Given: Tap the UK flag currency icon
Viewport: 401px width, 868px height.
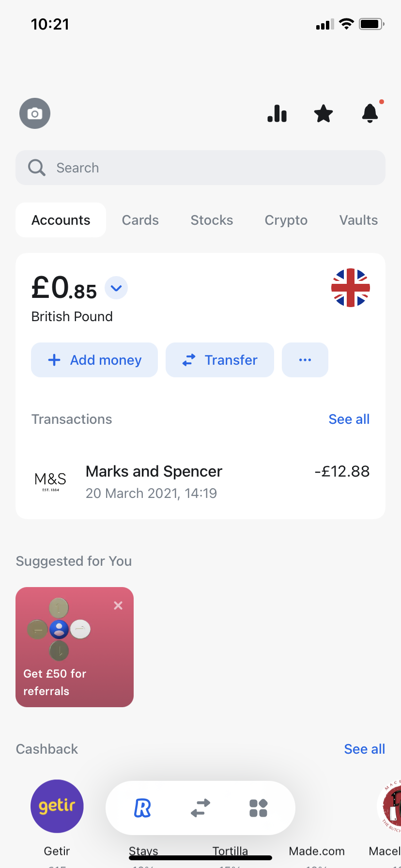Looking at the screenshot, I should pos(351,288).
